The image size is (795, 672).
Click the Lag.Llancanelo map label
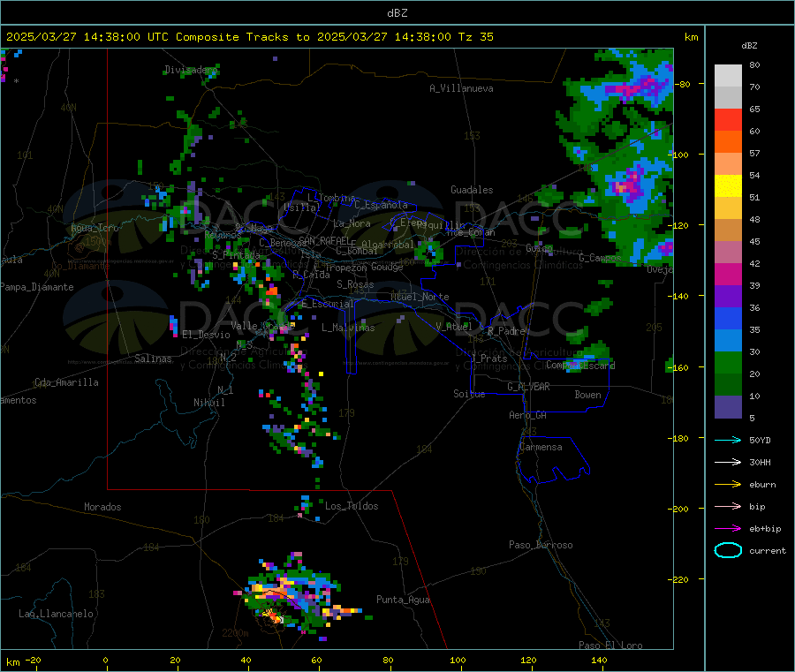click(56, 614)
